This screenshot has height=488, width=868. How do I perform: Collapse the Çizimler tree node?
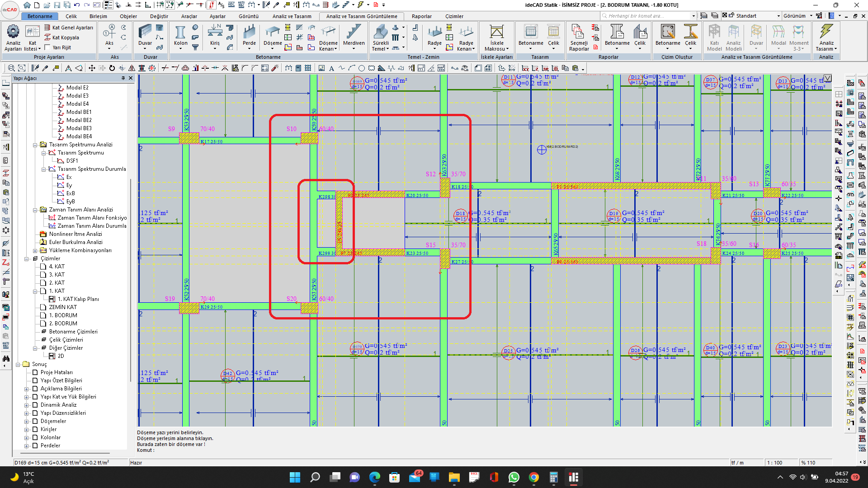point(27,258)
